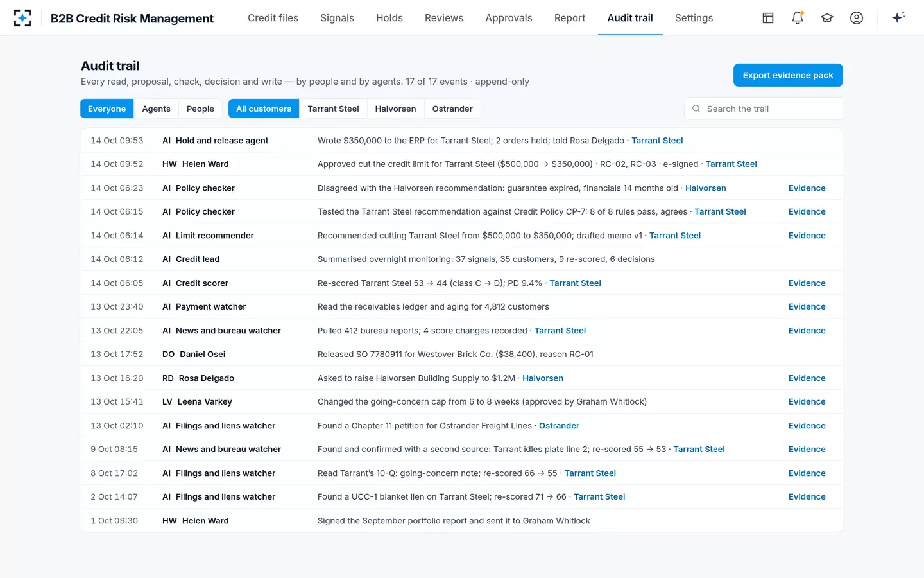Filter events by Ostrander customer
Image resolution: width=924 pixels, height=578 pixels.
452,109
